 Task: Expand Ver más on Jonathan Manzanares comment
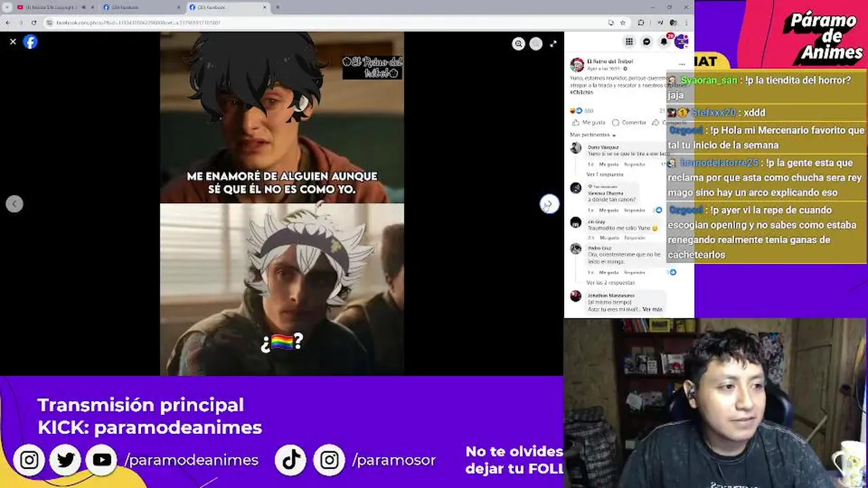(652, 309)
